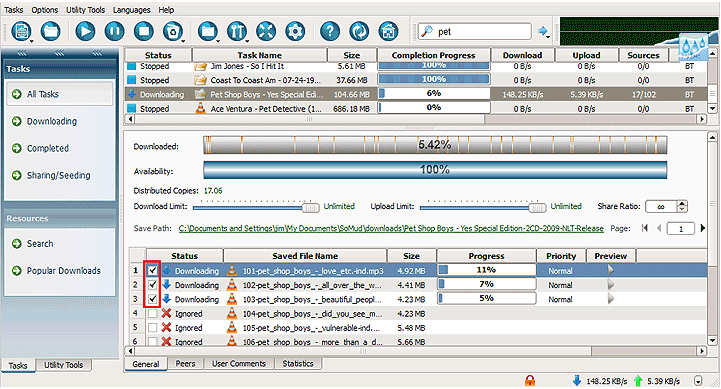Screen dimensions: 721x389
Task: Click the new task document icon
Action: (x=21, y=31)
